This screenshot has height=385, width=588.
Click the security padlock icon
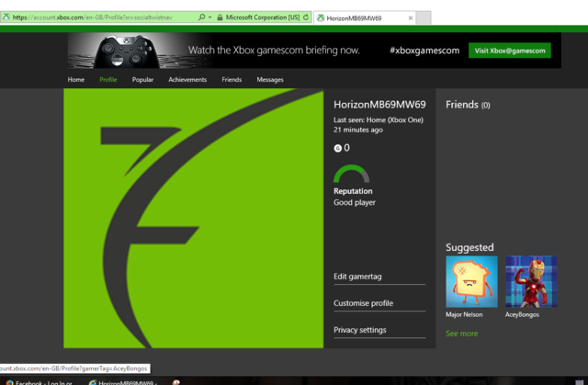pyautogui.click(x=220, y=17)
